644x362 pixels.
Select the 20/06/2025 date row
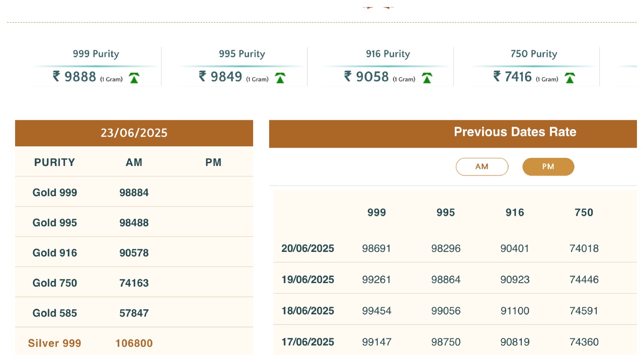click(x=307, y=248)
